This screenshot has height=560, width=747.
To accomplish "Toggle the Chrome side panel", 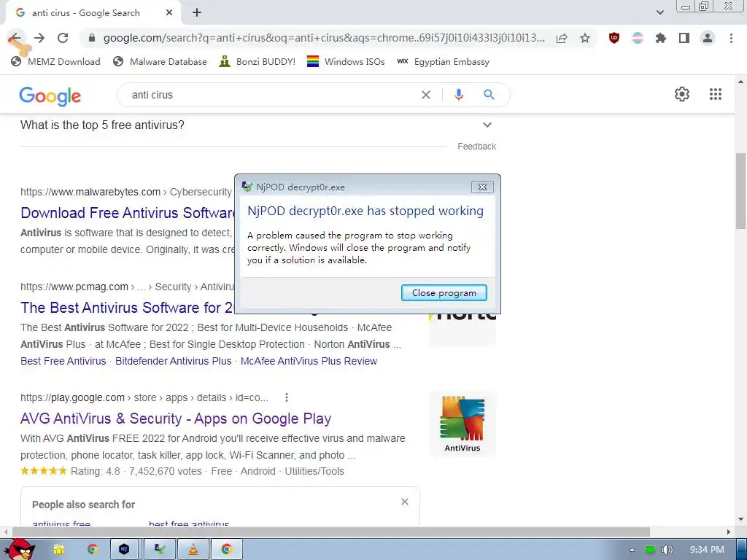I will tap(684, 38).
